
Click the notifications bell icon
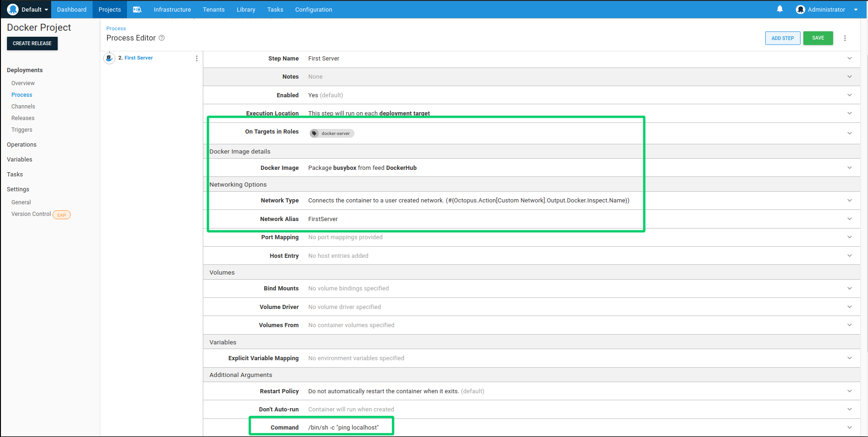pos(780,9)
